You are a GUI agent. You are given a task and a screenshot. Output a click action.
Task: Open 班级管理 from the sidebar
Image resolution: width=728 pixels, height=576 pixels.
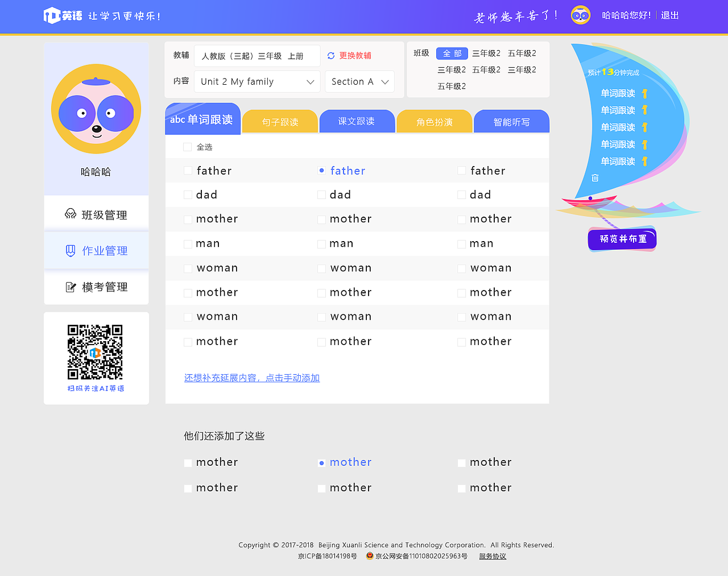pos(96,214)
